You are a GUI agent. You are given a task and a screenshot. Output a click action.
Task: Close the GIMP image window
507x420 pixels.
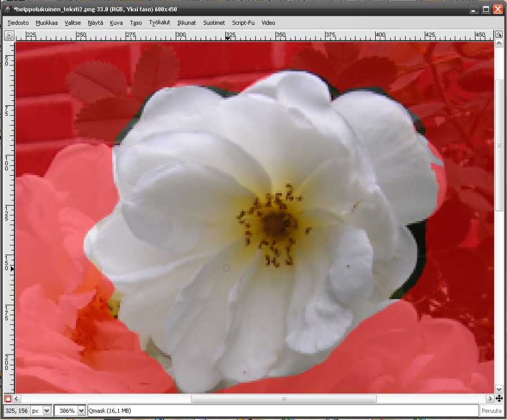coord(497,9)
